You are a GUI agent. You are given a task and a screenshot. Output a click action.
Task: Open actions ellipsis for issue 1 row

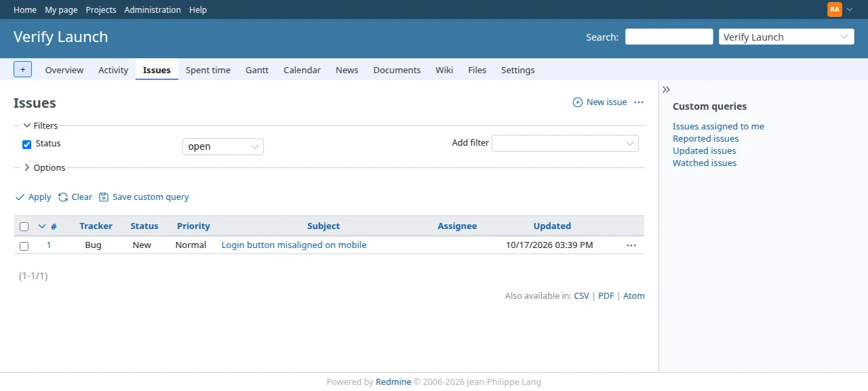click(x=631, y=245)
